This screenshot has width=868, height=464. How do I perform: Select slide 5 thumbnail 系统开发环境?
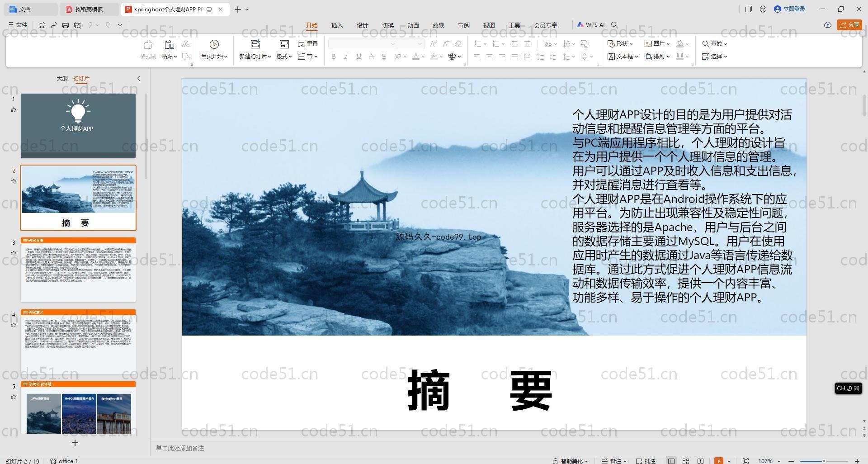pos(78,407)
